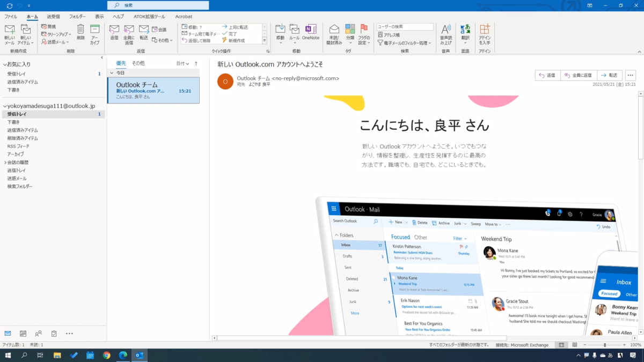Screen dimensions: 644x362
Task: Expand the quick steps gallery
Action: point(264,41)
